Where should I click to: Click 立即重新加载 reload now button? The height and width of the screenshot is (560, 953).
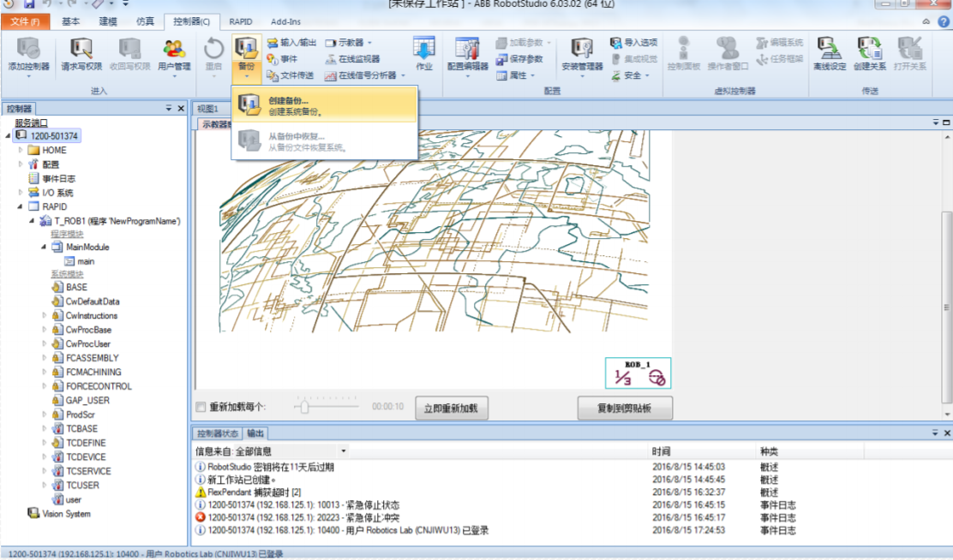451,408
